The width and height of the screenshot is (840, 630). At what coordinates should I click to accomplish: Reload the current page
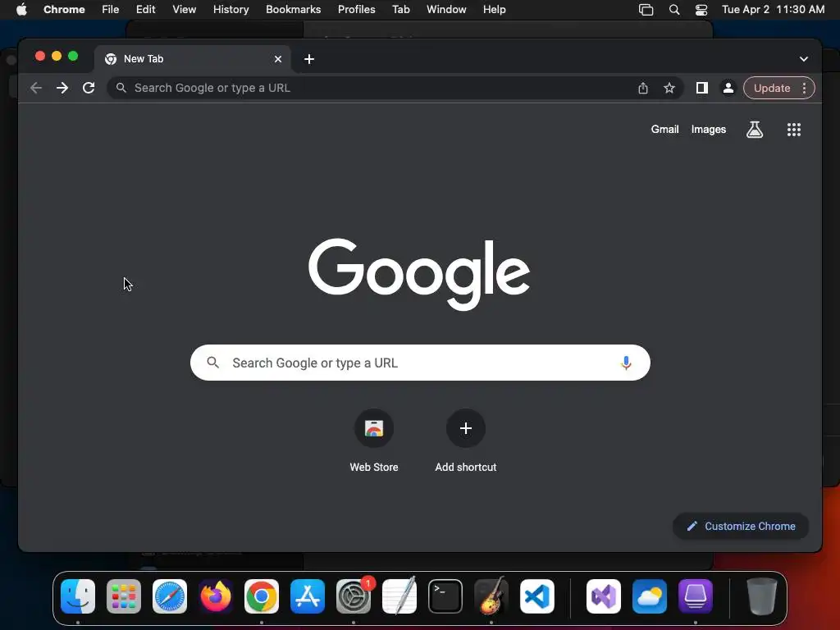89,88
